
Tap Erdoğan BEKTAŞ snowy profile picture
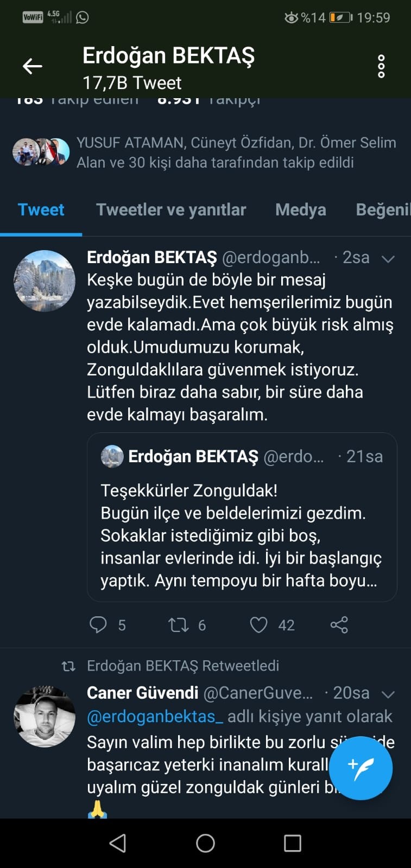point(45,280)
